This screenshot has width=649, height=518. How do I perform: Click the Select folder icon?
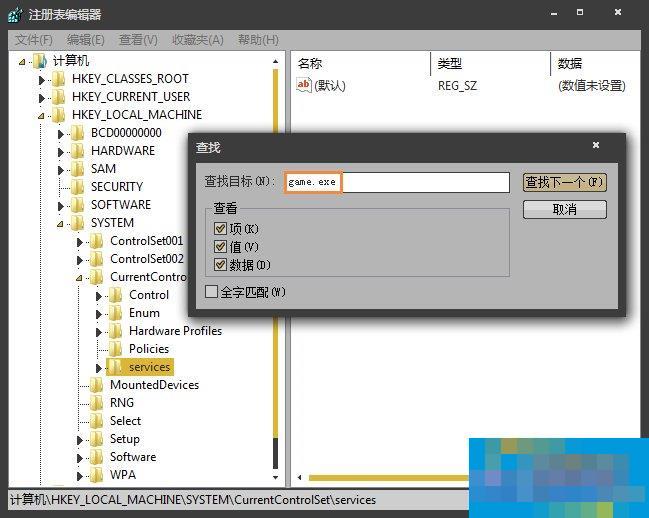(x=96, y=421)
